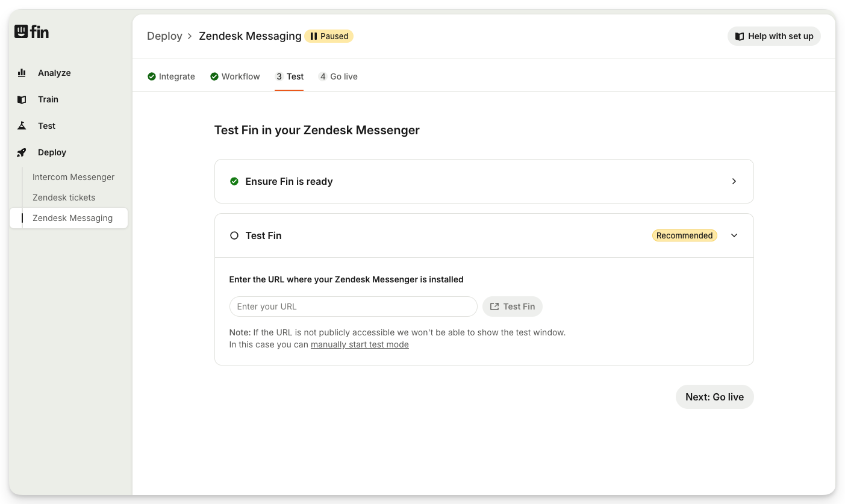Click the green check on Integrate step

[x=152, y=76]
